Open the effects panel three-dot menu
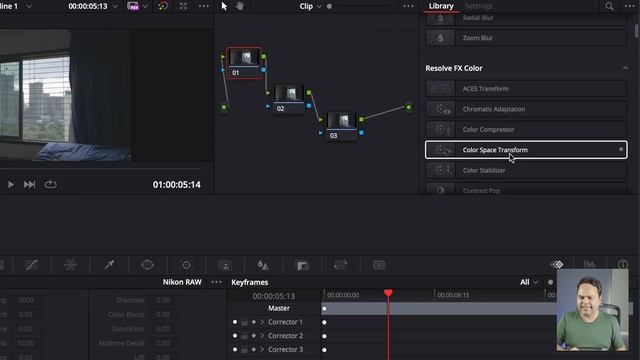640x360 pixels. click(x=630, y=6)
